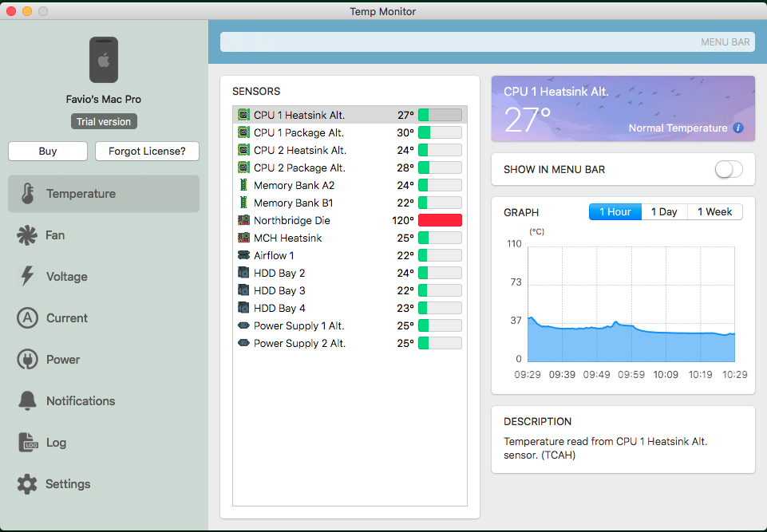Click the CPU 1 Package Alt. temperature bar
Viewport: 767px width, 532px height.
[x=441, y=132]
